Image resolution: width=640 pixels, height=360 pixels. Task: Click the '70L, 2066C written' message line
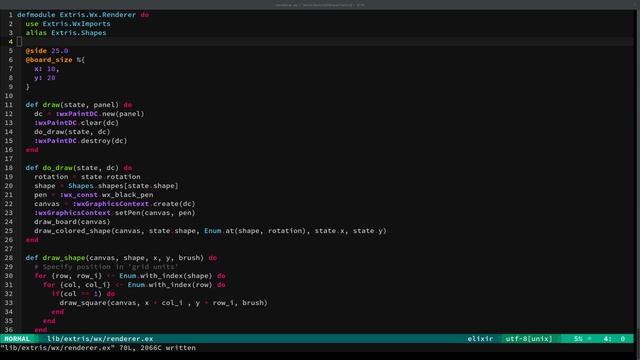pyautogui.click(x=158, y=348)
